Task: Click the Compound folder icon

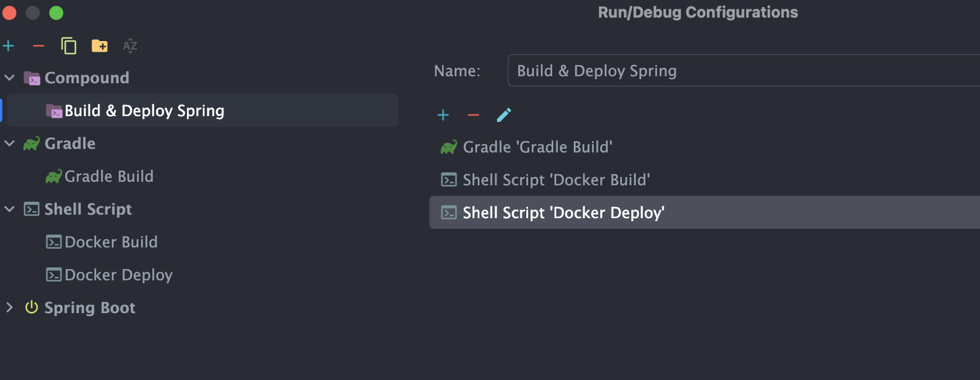Action: tap(32, 78)
